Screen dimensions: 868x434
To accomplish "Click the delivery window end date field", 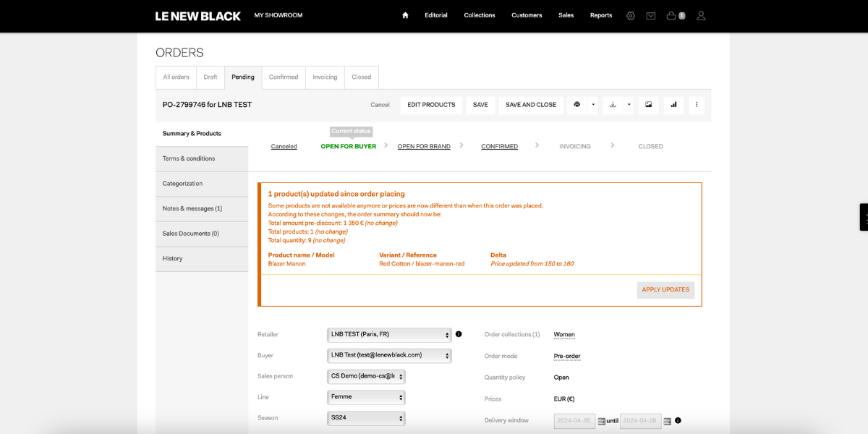I will (641, 421).
